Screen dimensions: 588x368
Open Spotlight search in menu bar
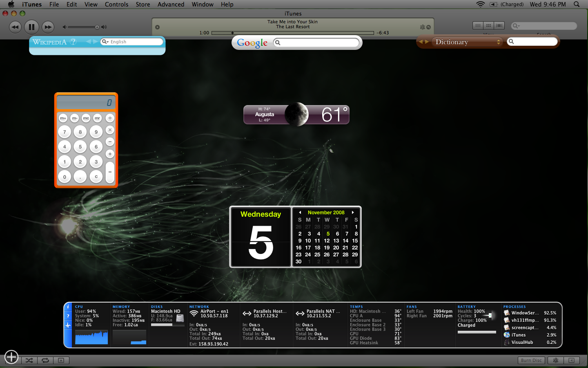pos(577,4)
